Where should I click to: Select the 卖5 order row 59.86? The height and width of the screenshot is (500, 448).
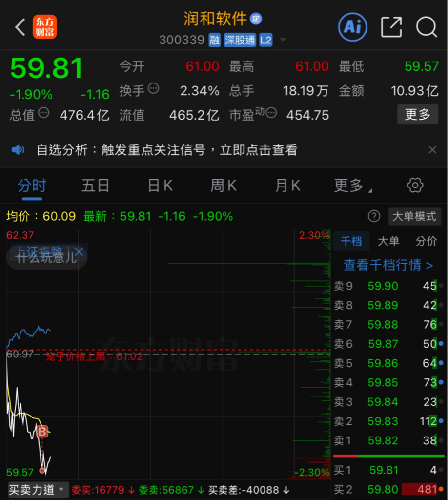[388, 363]
